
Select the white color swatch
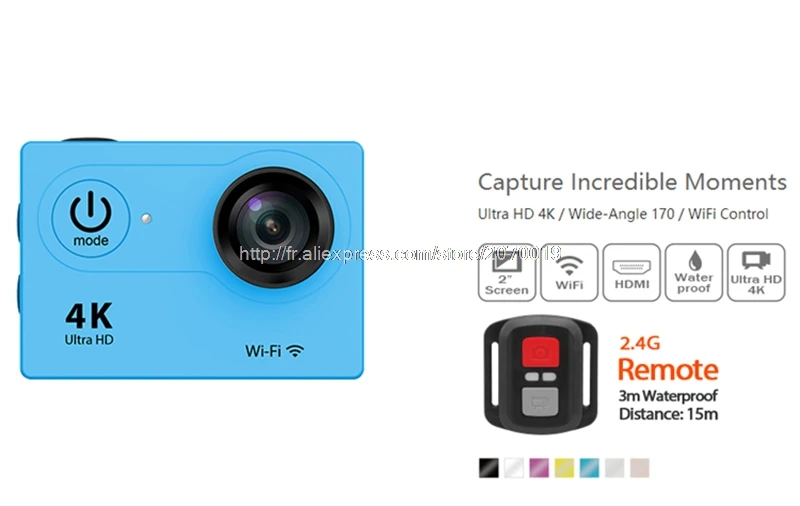(514, 468)
